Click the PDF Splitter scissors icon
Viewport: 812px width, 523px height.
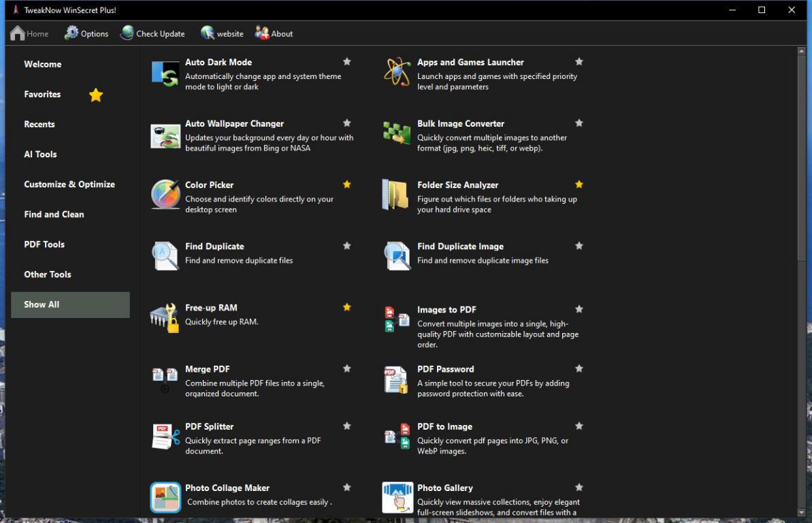point(165,437)
